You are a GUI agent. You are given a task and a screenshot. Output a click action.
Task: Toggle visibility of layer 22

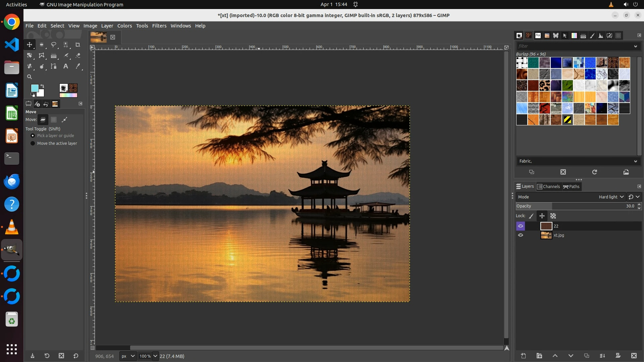pos(521,226)
